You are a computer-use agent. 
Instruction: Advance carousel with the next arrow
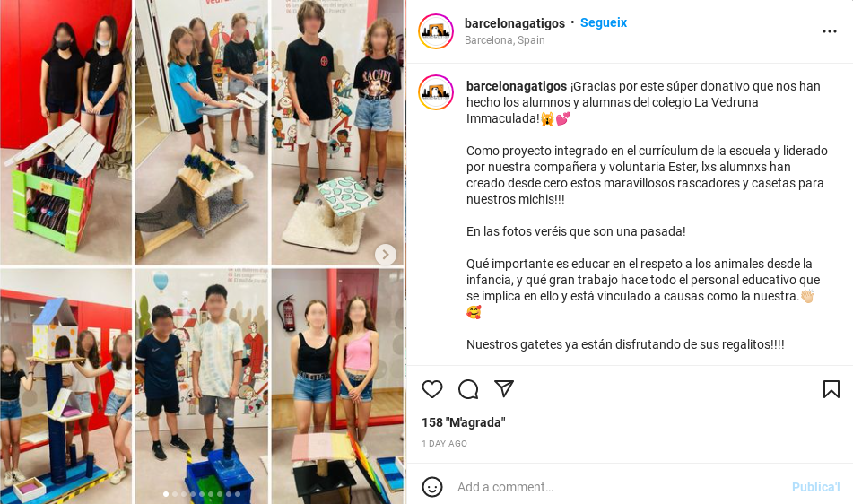pos(385,255)
